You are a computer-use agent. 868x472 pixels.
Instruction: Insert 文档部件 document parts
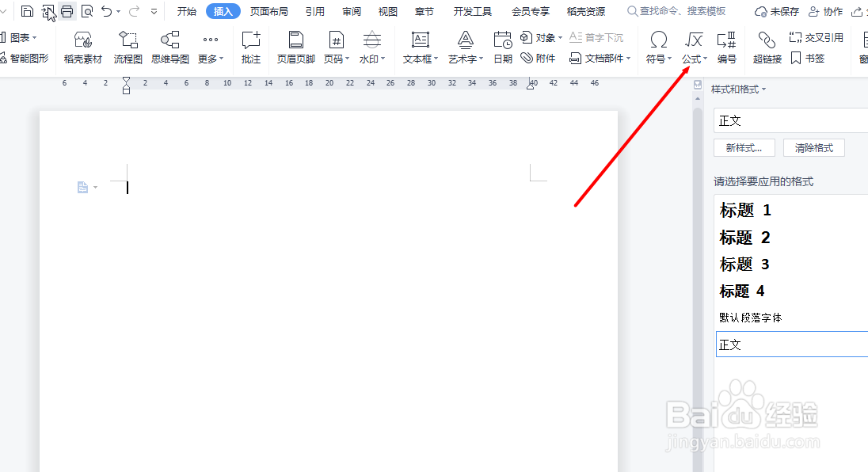[x=600, y=58]
